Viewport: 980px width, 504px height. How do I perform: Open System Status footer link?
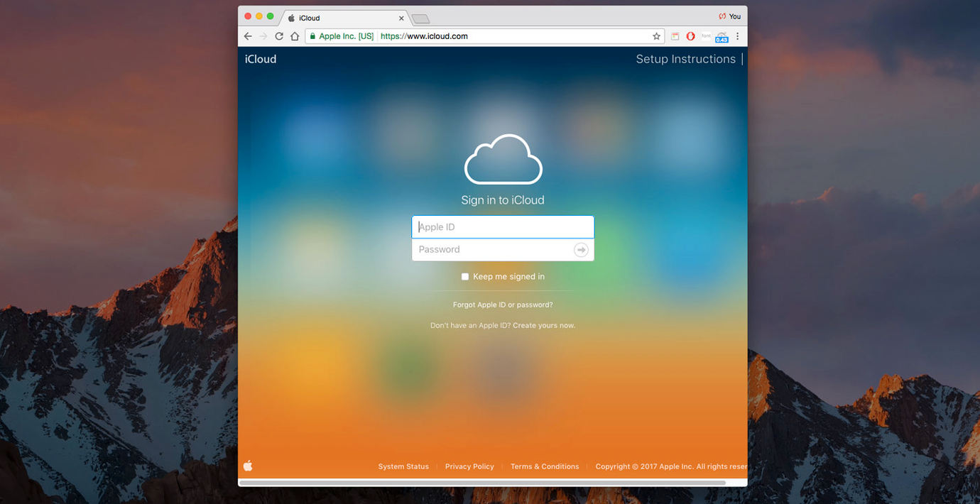pyautogui.click(x=403, y=466)
